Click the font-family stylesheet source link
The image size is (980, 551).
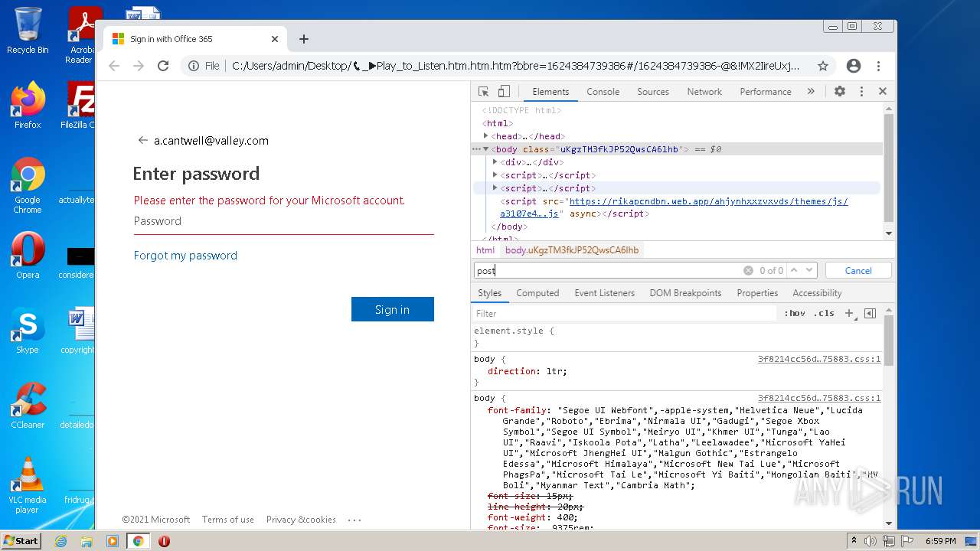(819, 398)
